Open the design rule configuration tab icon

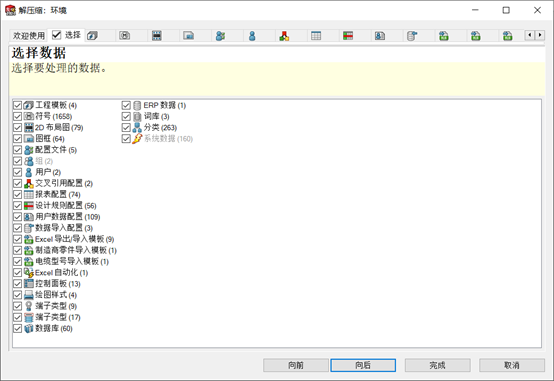tap(348, 36)
